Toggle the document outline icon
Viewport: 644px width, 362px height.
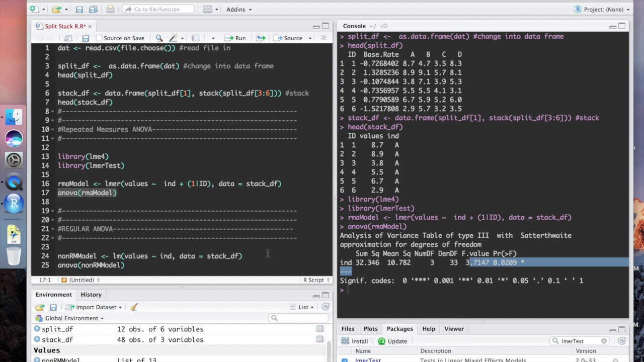[324, 38]
